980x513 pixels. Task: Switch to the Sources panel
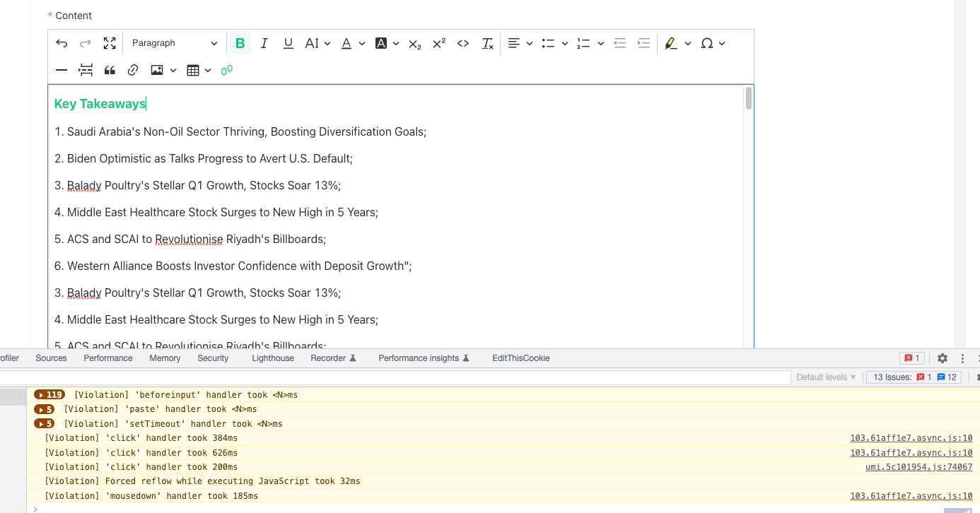pyautogui.click(x=50, y=358)
